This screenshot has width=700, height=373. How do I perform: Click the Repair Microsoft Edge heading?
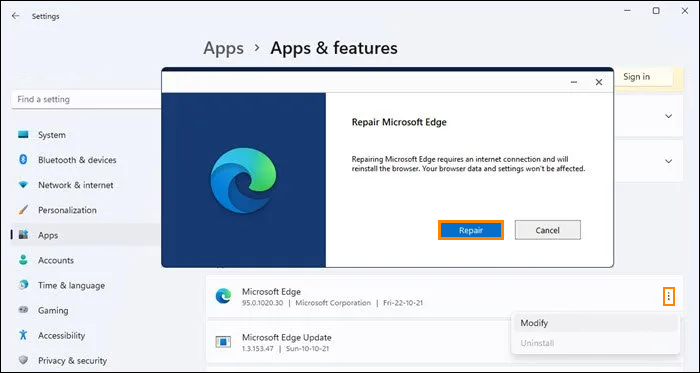pos(399,122)
